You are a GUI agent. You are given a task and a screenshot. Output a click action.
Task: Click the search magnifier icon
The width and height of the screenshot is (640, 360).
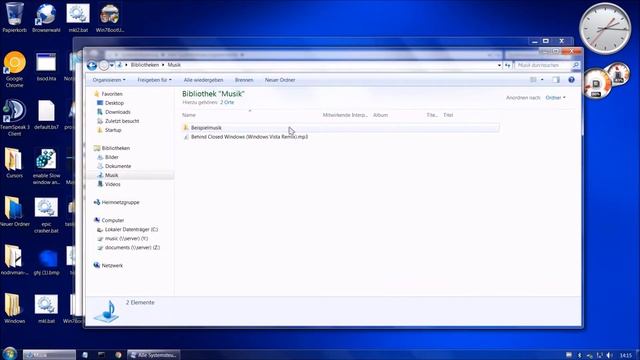576,65
